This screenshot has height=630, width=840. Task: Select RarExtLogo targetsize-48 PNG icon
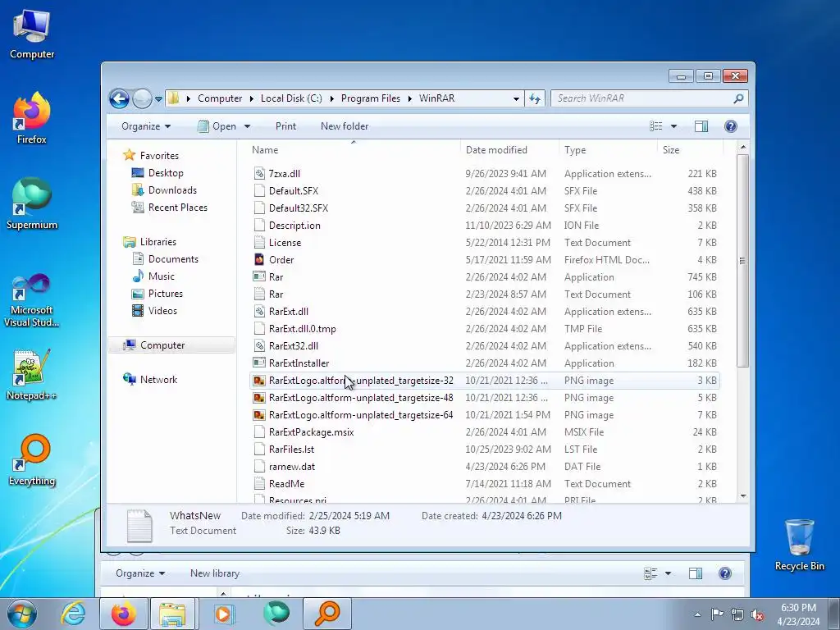coord(259,398)
